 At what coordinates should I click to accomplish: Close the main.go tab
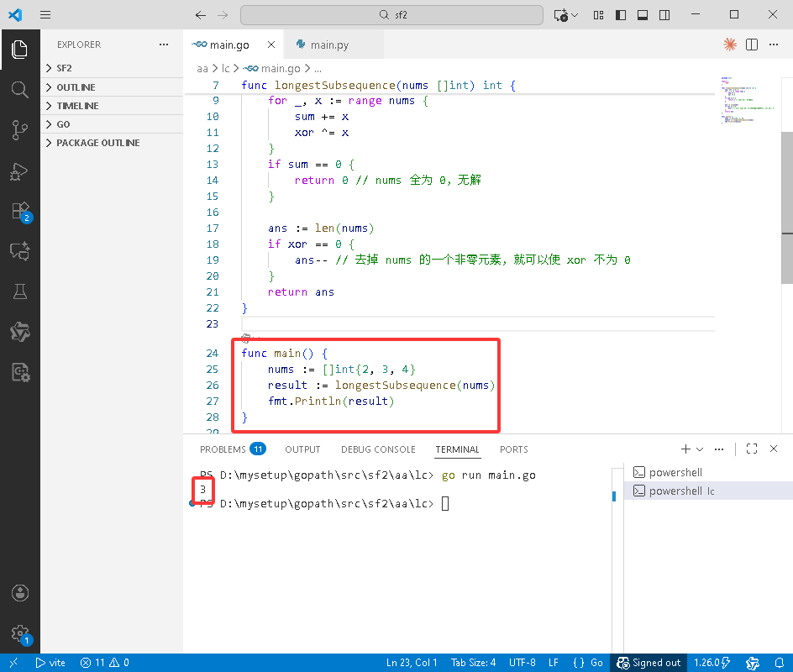pyautogui.click(x=271, y=45)
